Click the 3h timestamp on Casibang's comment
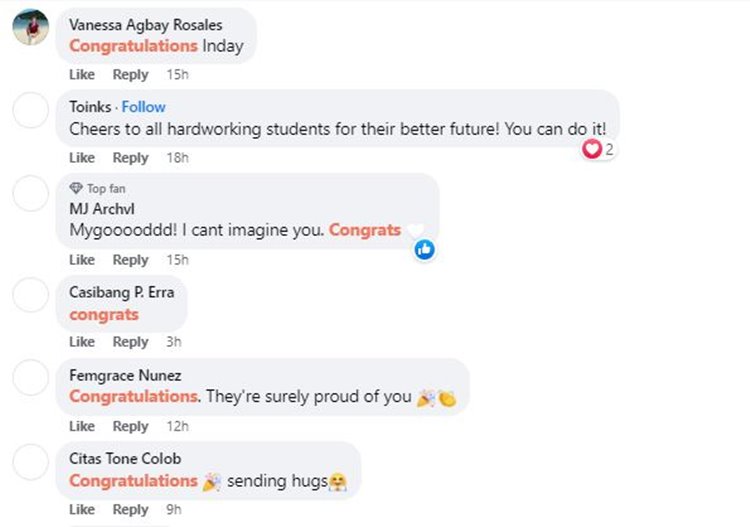 click(173, 342)
